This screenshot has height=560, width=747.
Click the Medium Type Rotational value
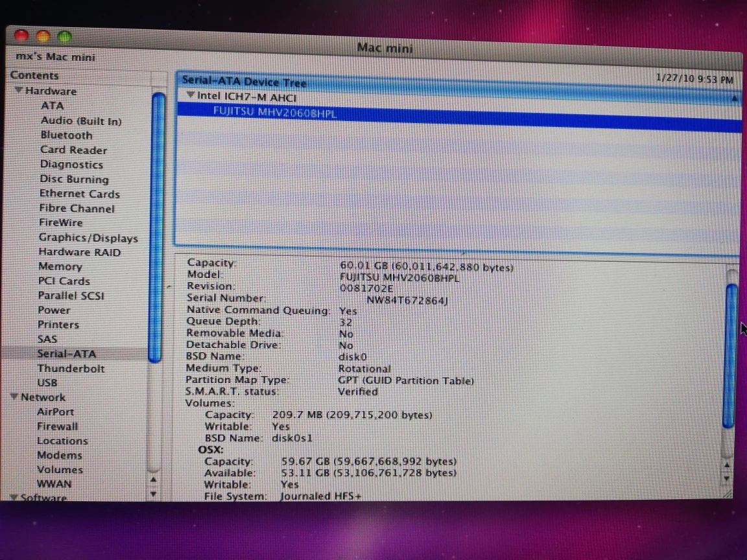tap(364, 369)
